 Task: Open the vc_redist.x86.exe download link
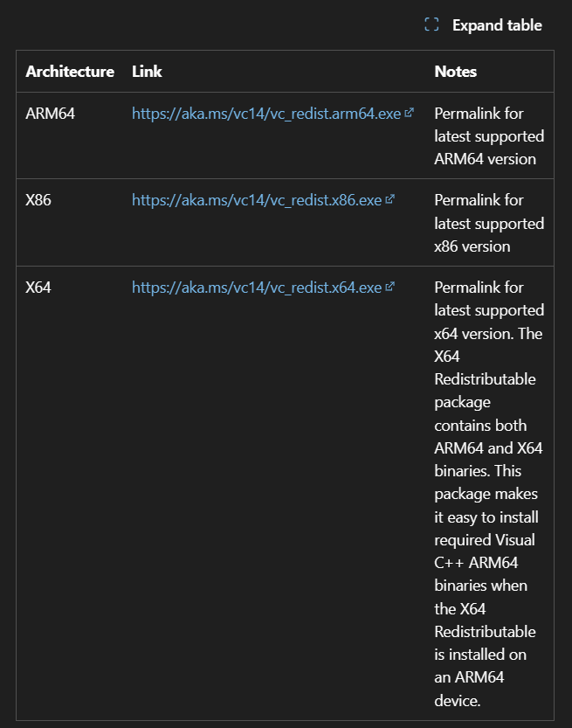257,200
